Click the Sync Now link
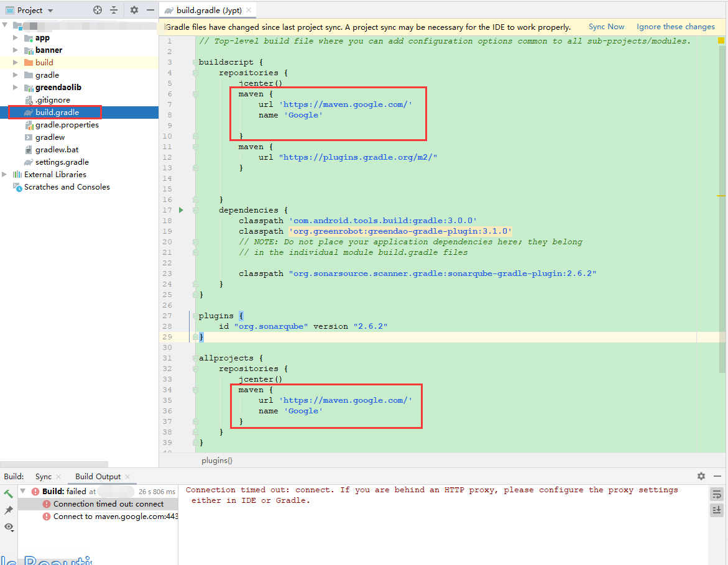 (x=606, y=27)
